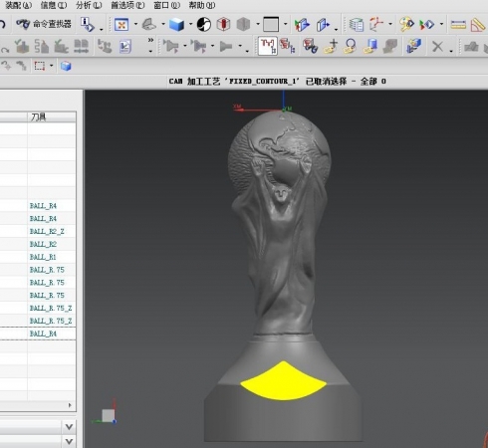The image size is (488, 448).
Task: Toggle the red cube clip section icon
Action: click(223, 24)
